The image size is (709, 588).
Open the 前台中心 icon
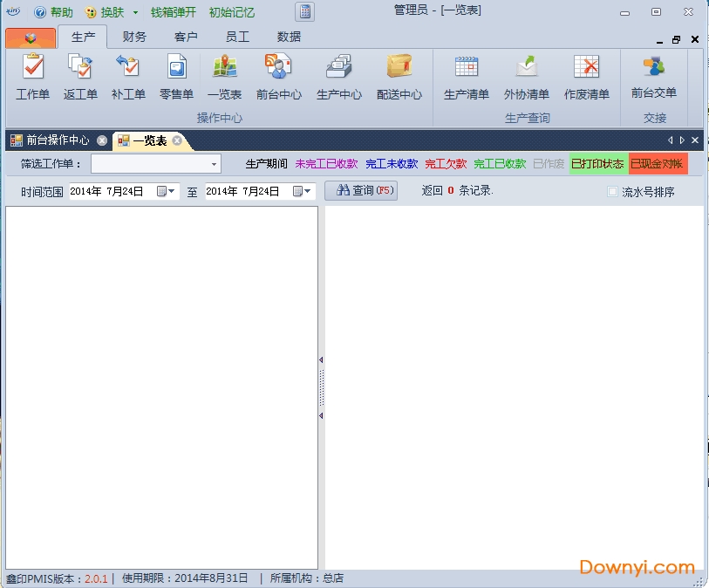point(278,74)
